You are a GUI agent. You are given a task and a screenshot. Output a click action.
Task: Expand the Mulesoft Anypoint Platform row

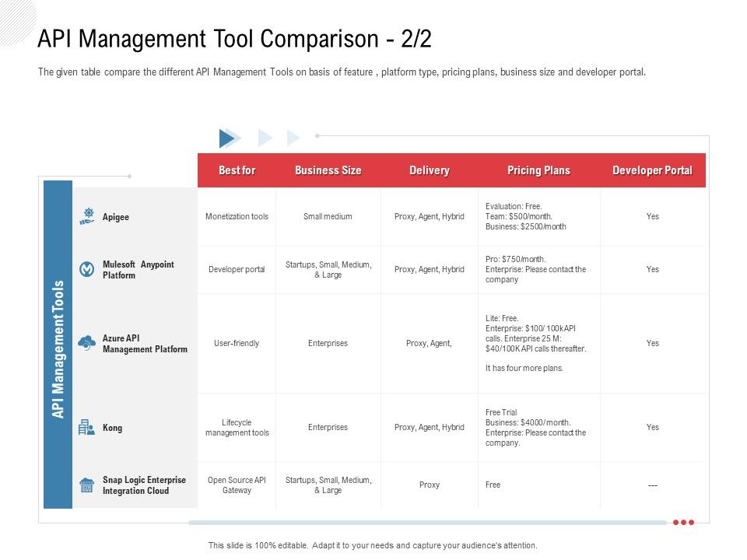pyautogui.click(x=140, y=269)
